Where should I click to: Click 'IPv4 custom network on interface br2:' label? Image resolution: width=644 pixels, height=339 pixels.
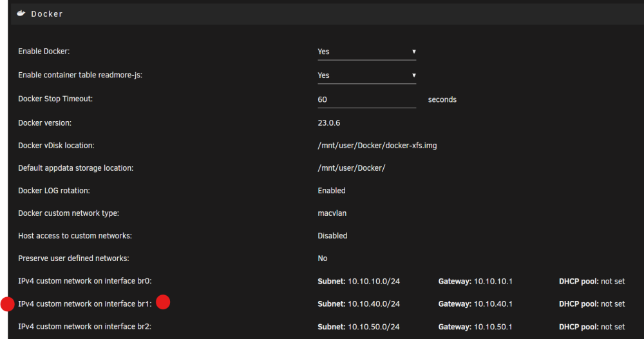pyautogui.click(x=84, y=327)
